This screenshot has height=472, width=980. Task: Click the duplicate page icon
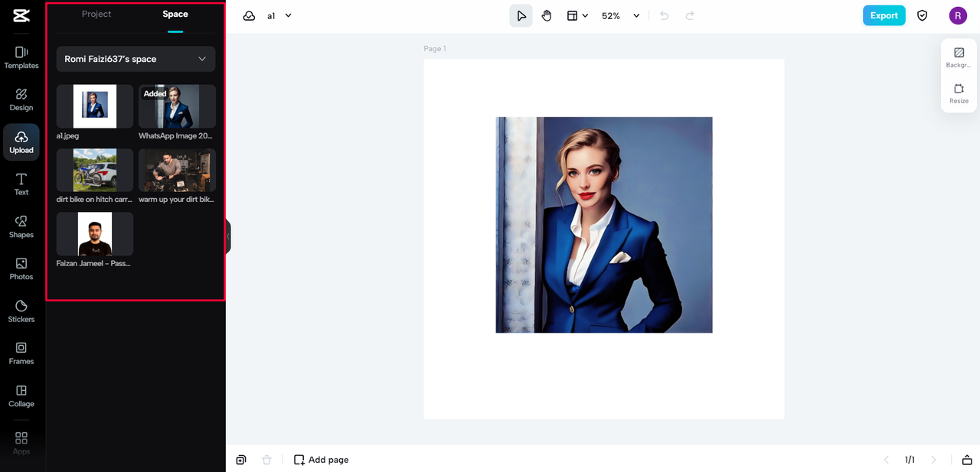[x=241, y=460]
